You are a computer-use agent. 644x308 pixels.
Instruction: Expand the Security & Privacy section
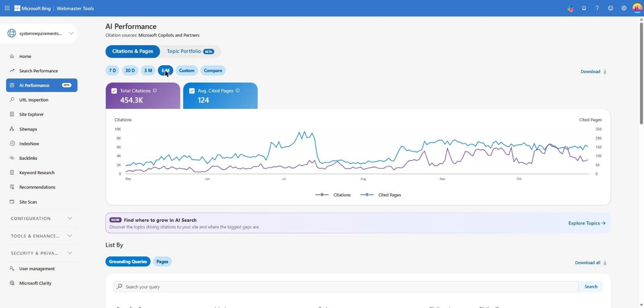(41, 253)
